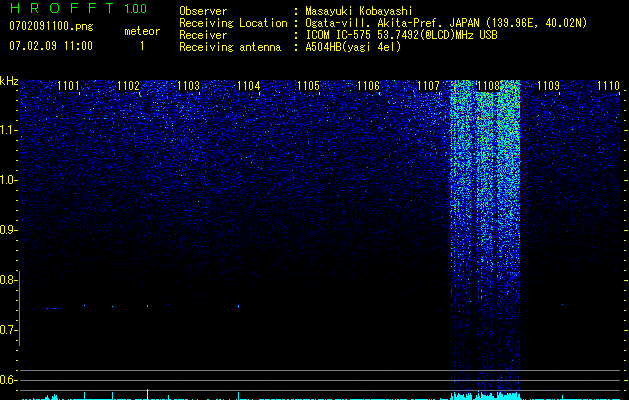Viewport: 629px width, 400px height.
Task: Click the 1105 time marker
Action: pos(308,85)
